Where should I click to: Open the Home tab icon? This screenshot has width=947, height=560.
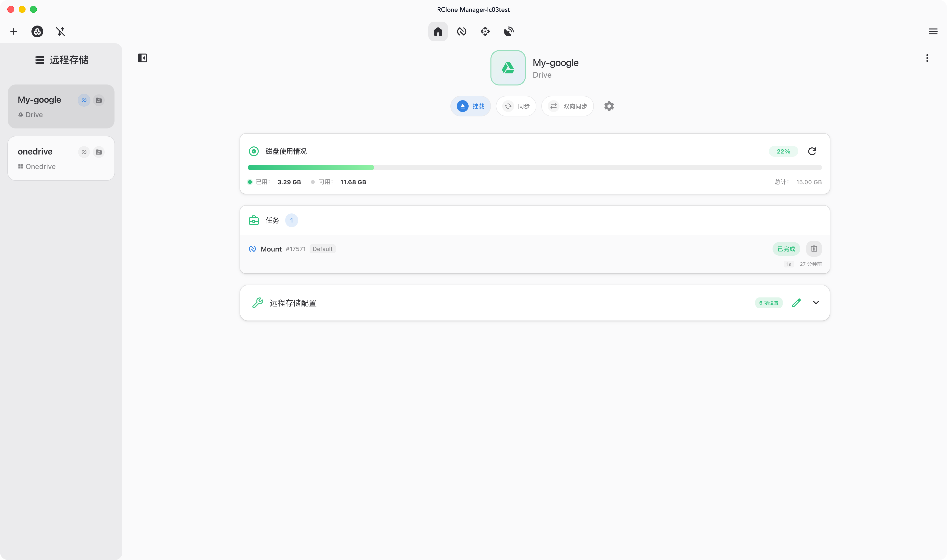click(438, 31)
